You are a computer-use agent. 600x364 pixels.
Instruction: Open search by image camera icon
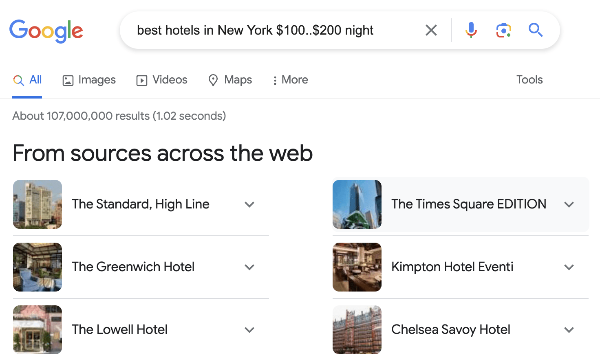pyautogui.click(x=503, y=30)
